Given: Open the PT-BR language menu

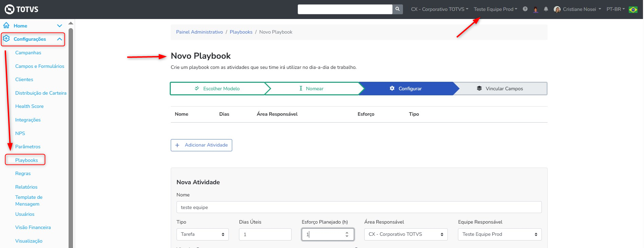Looking at the screenshot, I should 615,9.
